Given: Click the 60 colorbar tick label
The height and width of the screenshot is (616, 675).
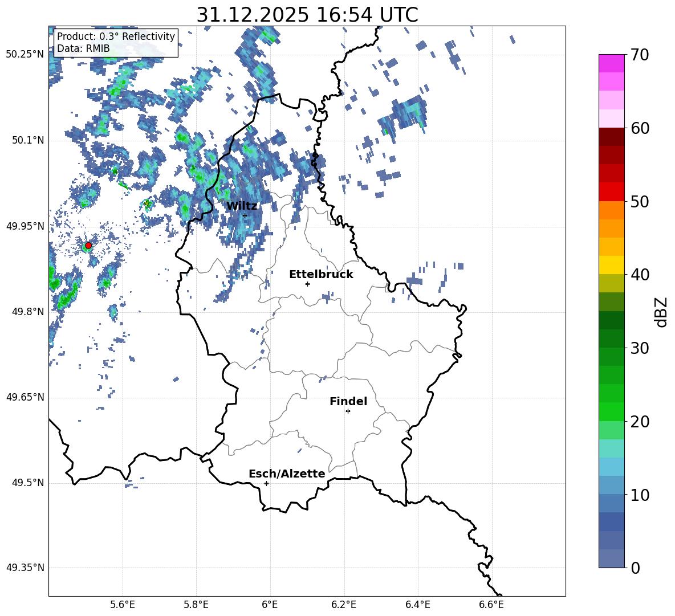Looking at the screenshot, I should tap(640, 128).
